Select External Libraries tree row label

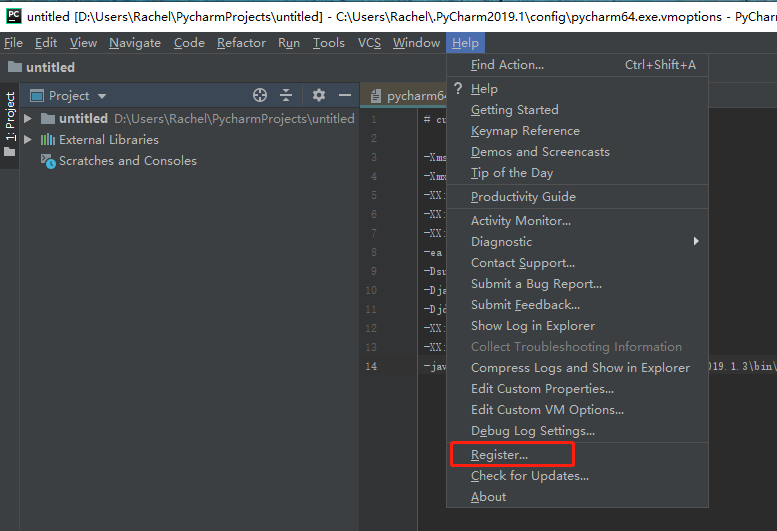109,140
